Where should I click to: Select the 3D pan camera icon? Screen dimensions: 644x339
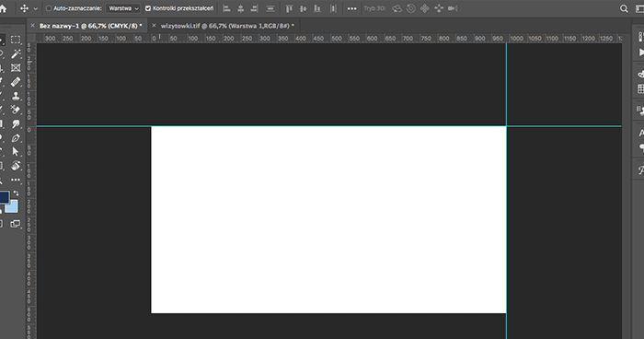pos(425,8)
